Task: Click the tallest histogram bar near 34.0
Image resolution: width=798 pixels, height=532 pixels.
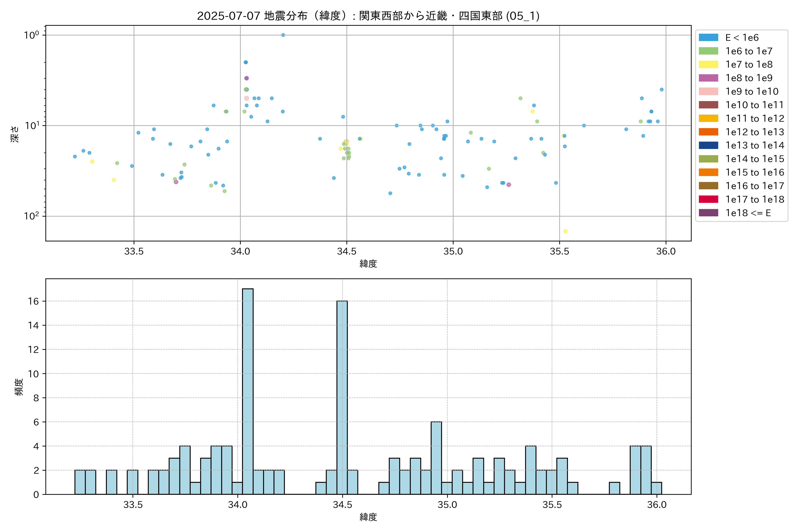Action: pyautogui.click(x=248, y=390)
